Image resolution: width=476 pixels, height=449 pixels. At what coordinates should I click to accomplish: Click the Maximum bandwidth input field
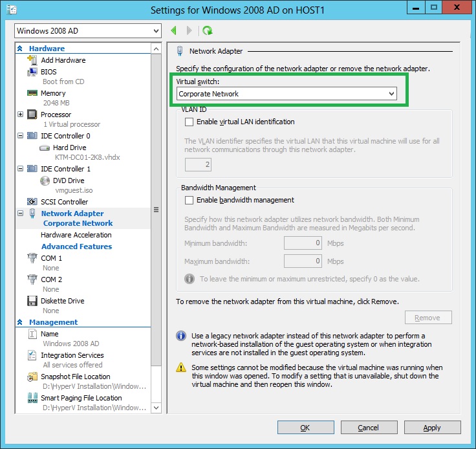click(x=303, y=261)
